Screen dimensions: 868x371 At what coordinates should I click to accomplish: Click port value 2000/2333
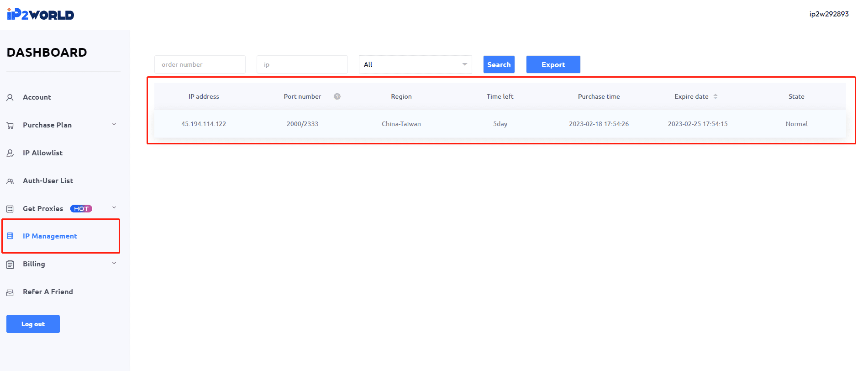point(302,124)
